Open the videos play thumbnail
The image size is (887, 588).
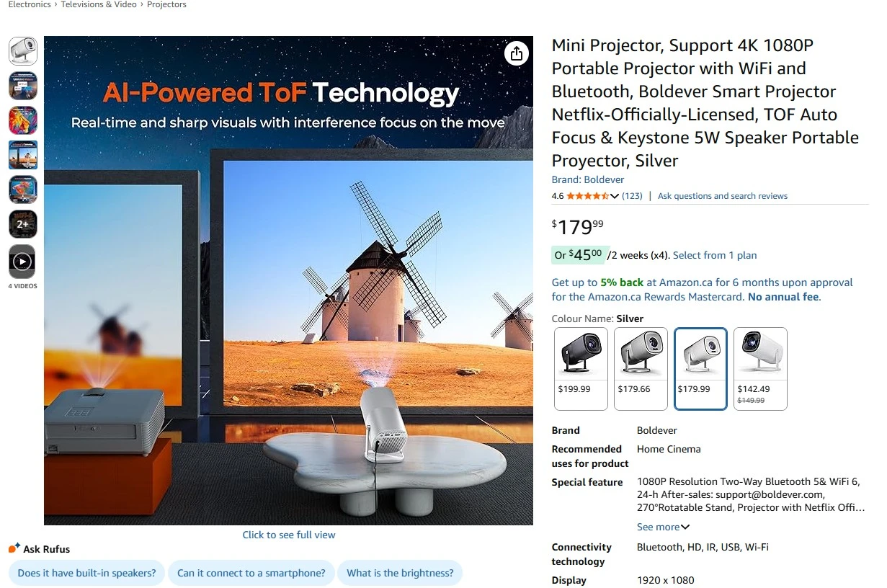(x=22, y=262)
